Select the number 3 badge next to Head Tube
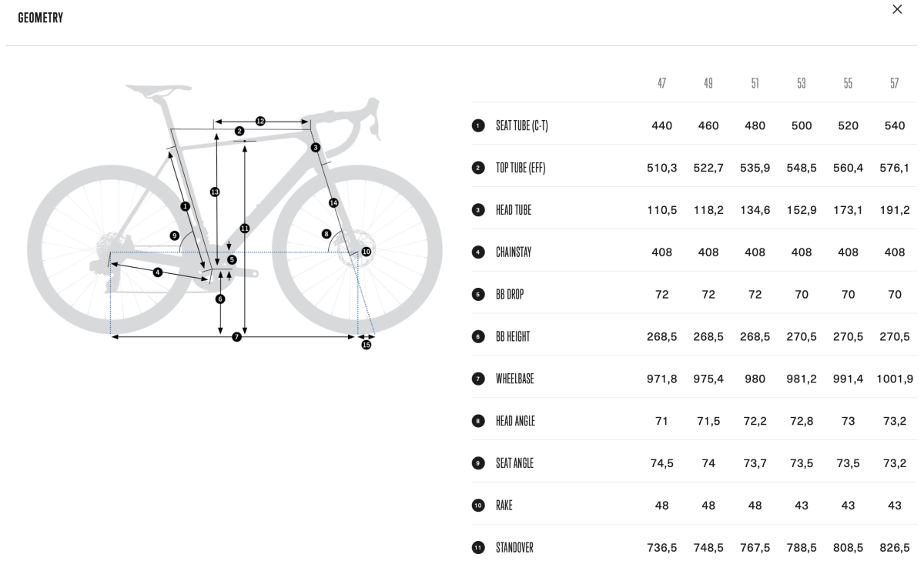The width and height of the screenshot is (924, 561). (478, 210)
